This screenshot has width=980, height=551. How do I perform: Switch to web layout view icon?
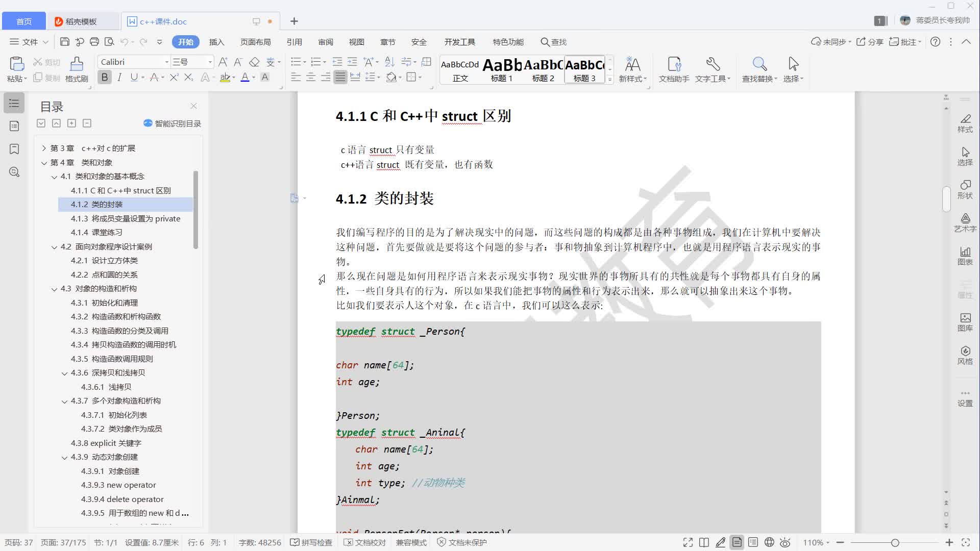pos(769,542)
